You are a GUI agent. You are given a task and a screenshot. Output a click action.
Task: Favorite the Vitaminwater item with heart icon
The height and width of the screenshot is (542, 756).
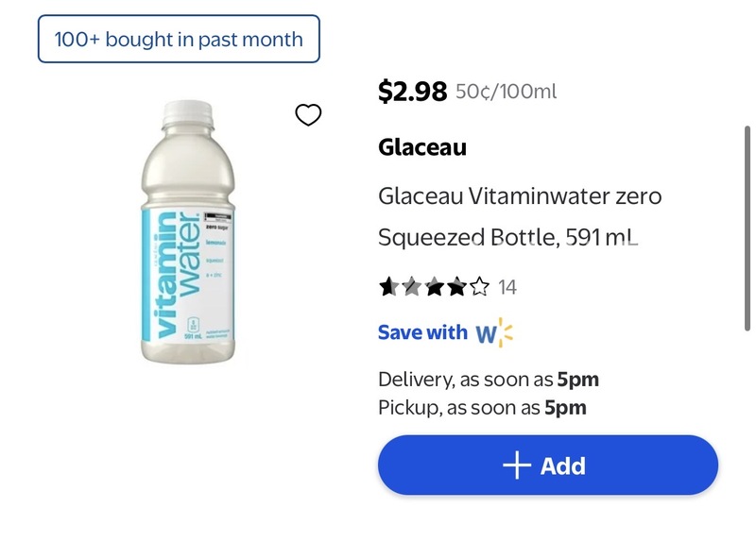coord(308,115)
